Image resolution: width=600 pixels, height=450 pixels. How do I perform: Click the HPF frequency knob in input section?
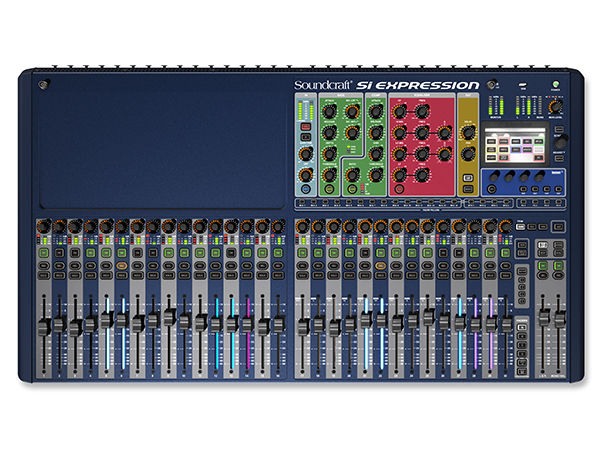(x=306, y=175)
